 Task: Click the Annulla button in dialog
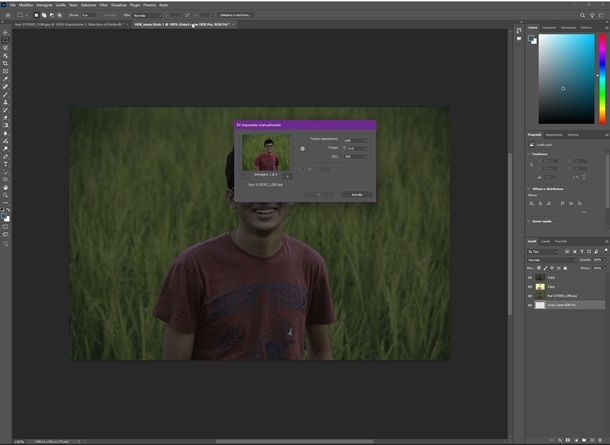pos(356,194)
